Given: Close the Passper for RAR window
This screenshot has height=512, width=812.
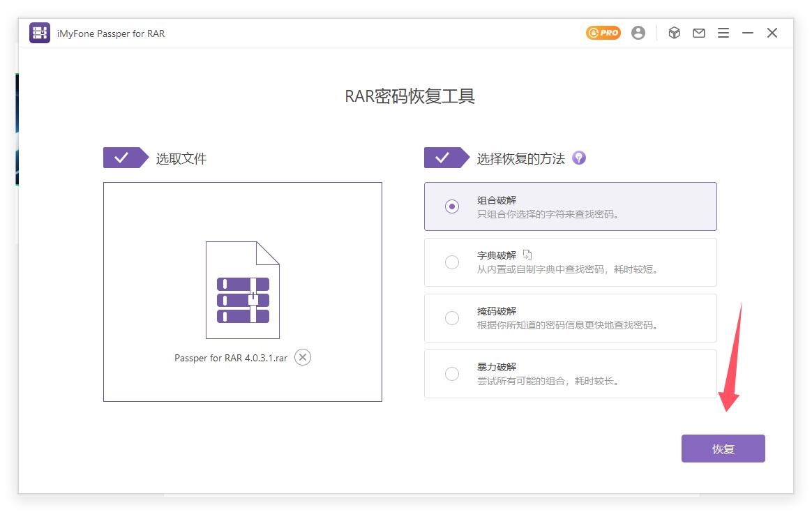Looking at the screenshot, I should point(772,33).
